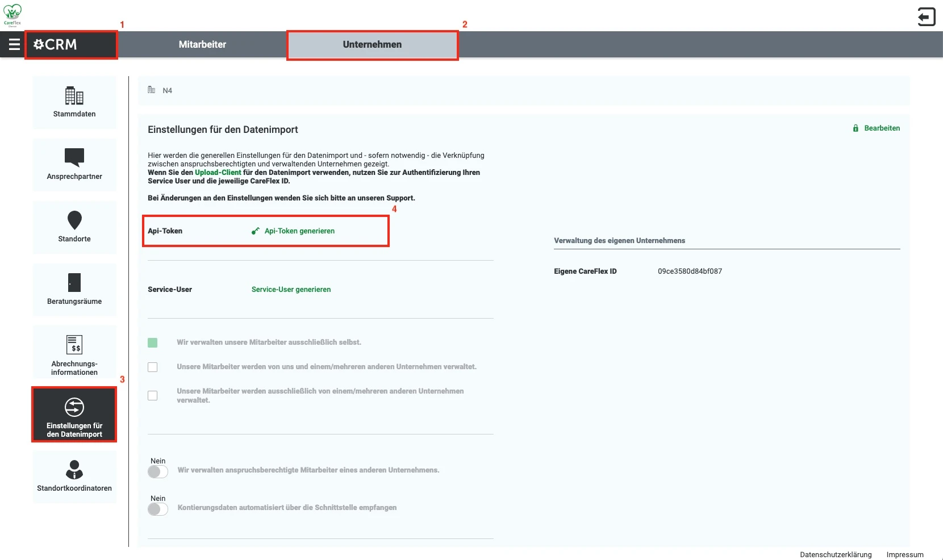Click the Service-User generieren link
The image size is (943, 560).
[x=291, y=290]
